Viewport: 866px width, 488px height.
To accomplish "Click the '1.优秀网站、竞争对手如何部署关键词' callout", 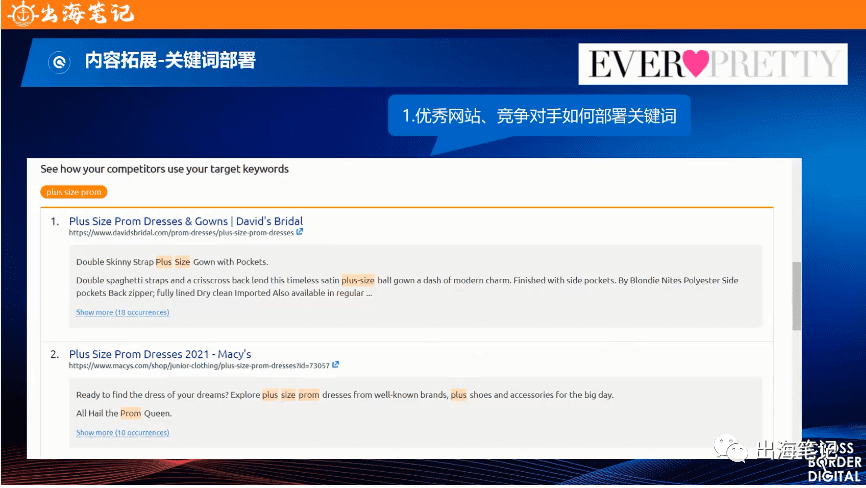I will tap(539, 115).
